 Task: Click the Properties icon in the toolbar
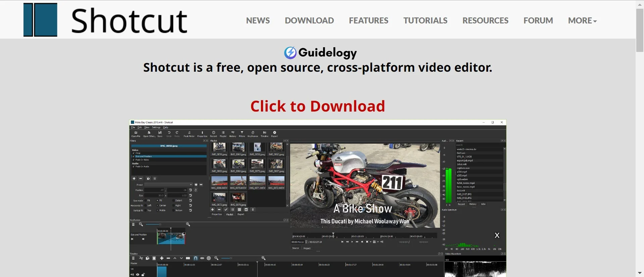(202, 134)
